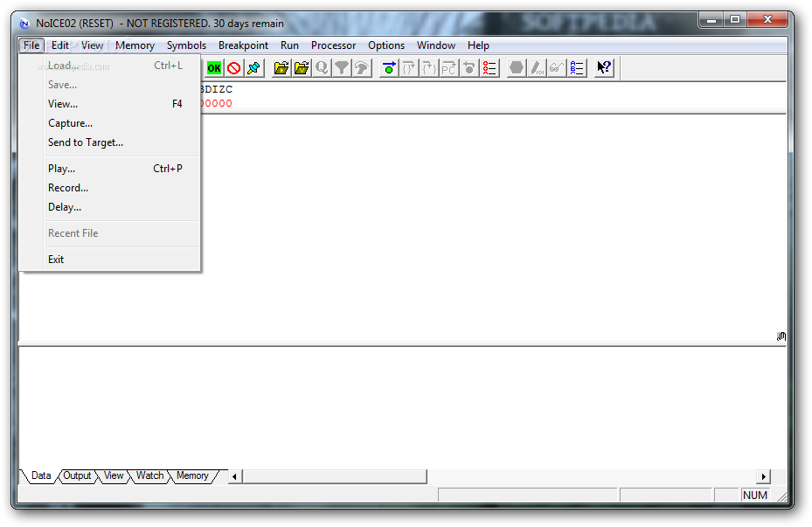The image size is (812, 527).
Task: Click the NoICE icon in the title bar
Action: pos(24,24)
